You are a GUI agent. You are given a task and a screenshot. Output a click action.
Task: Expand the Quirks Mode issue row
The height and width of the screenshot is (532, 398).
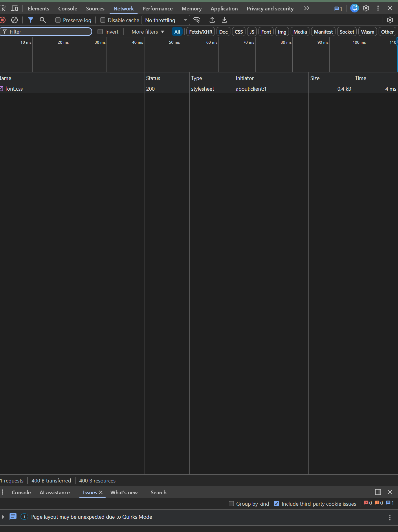3,517
